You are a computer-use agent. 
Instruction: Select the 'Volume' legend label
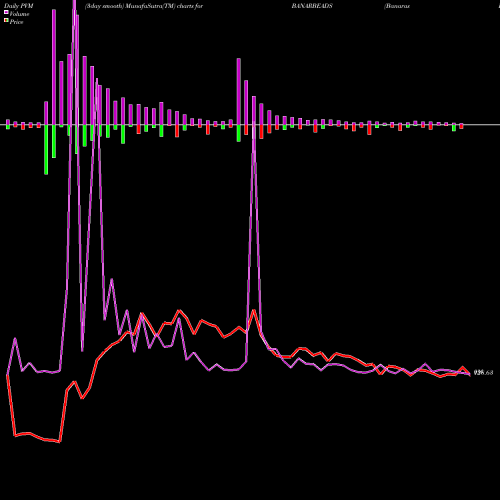pyautogui.click(x=19, y=14)
